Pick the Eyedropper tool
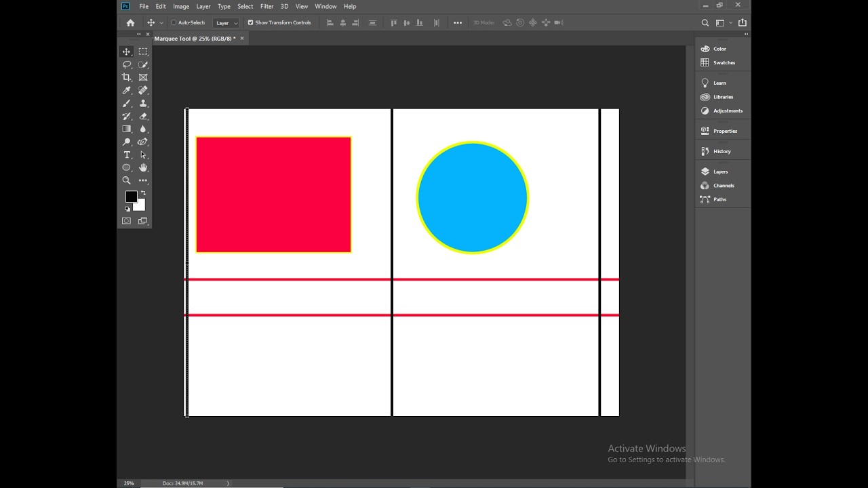This screenshot has height=488, width=868. pyautogui.click(x=127, y=90)
